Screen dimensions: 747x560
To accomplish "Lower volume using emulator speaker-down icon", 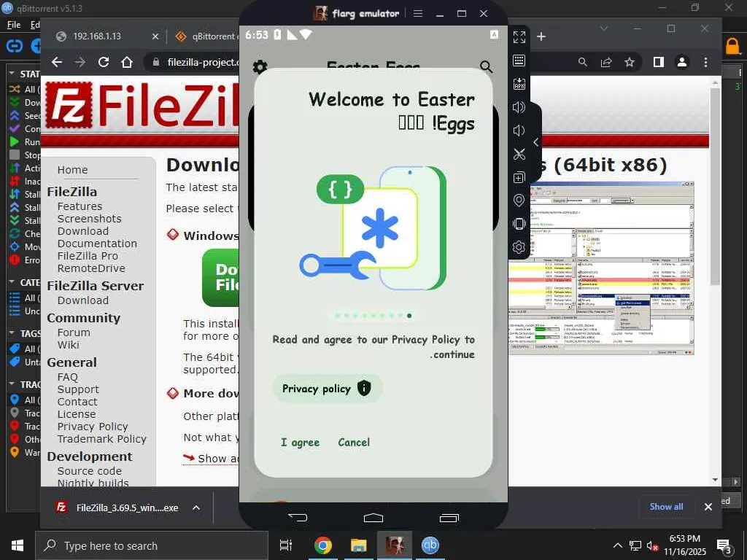I will 519,131.
